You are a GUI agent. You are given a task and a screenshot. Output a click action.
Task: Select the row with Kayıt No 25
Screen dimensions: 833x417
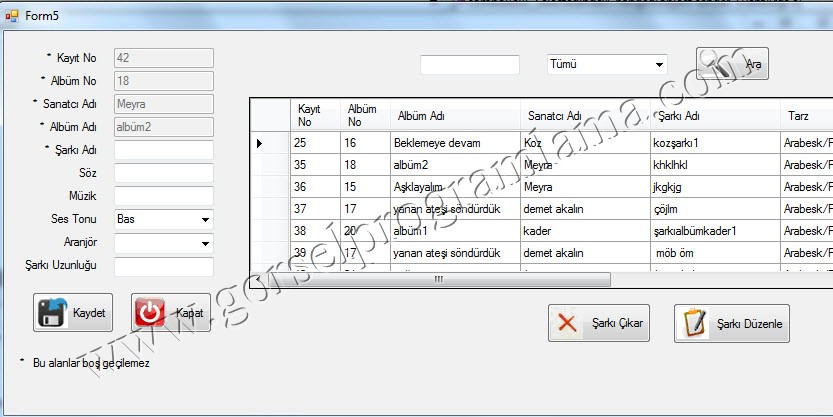tap(314, 143)
